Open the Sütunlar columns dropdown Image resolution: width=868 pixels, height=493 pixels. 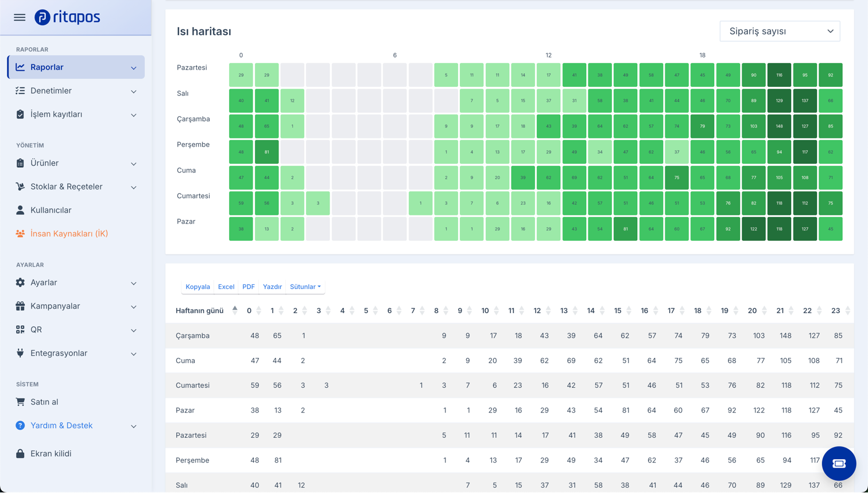pos(305,287)
